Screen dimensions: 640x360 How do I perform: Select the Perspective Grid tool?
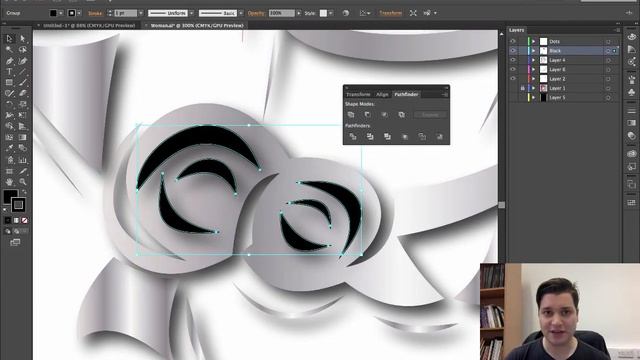pyautogui.click(x=22, y=127)
